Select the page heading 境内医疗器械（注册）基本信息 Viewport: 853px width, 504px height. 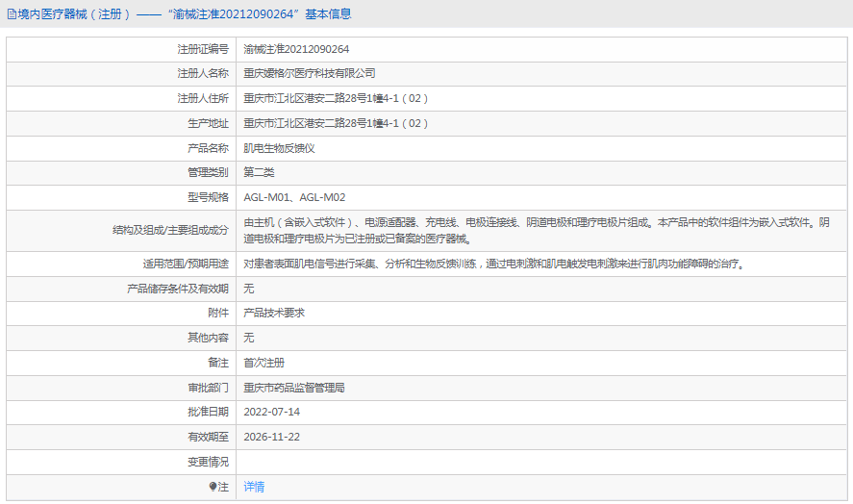(x=180, y=14)
